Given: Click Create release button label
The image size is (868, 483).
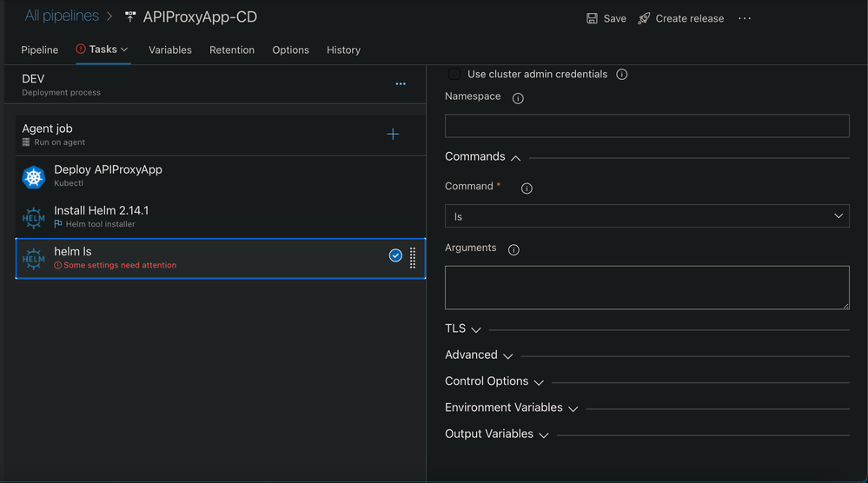Looking at the screenshot, I should [690, 19].
